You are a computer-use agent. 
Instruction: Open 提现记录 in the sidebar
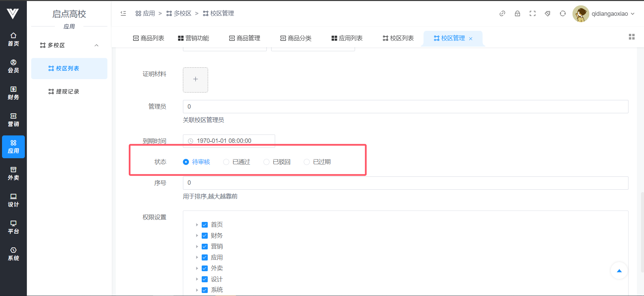[67, 92]
